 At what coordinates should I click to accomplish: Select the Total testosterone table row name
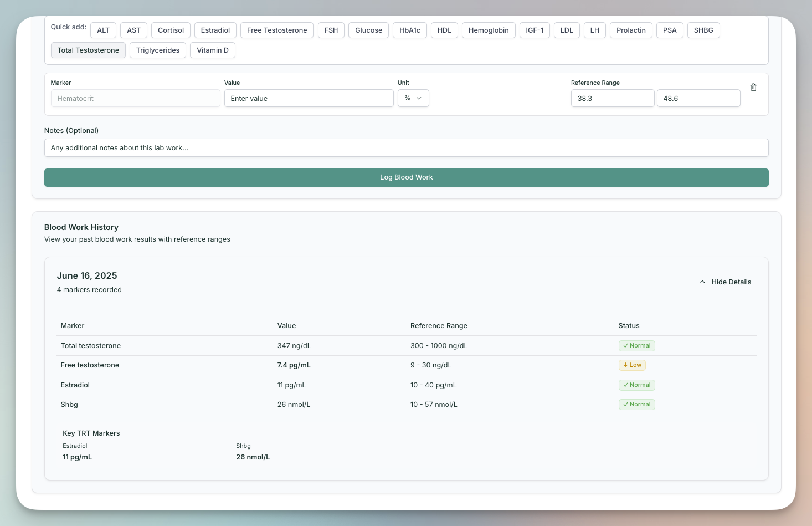(x=91, y=345)
